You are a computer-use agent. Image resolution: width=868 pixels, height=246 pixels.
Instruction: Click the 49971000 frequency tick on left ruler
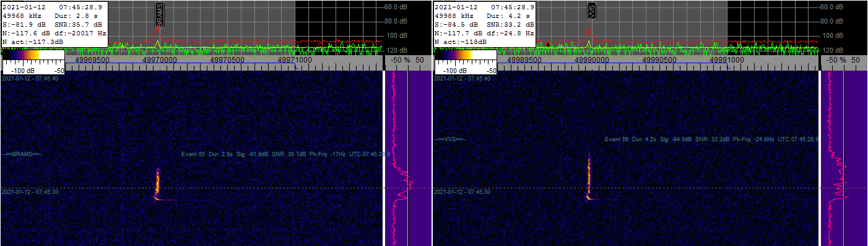(x=295, y=60)
